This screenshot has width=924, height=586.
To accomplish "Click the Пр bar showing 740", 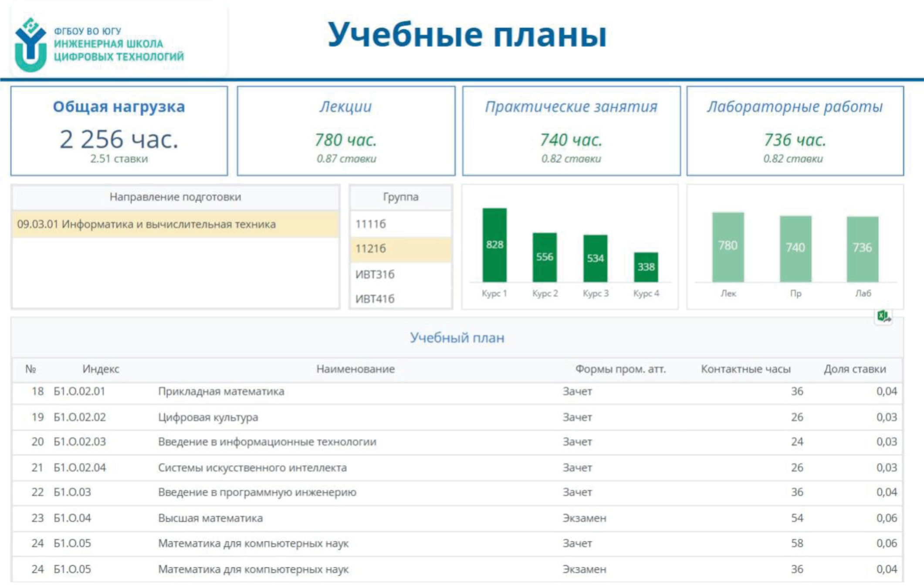I will click(x=795, y=249).
